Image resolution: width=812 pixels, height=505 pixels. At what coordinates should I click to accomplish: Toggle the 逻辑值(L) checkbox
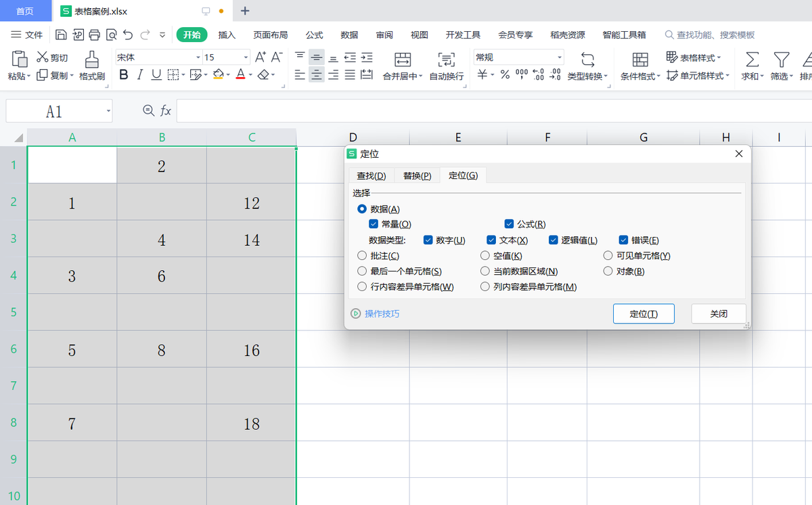click(x=553, y=240)
